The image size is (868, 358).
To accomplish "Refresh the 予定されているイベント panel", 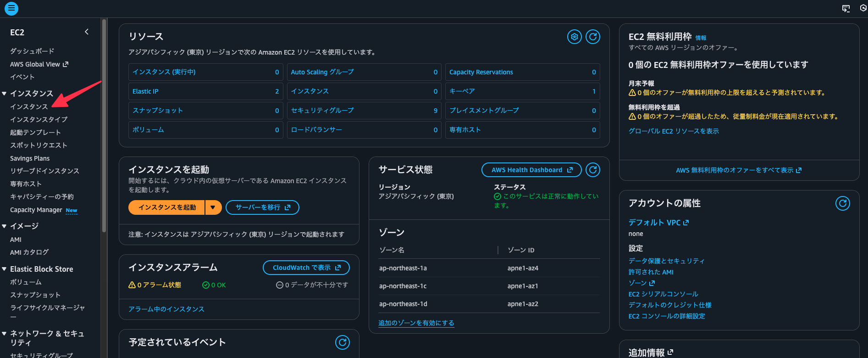I will click(x=343, y=342).
